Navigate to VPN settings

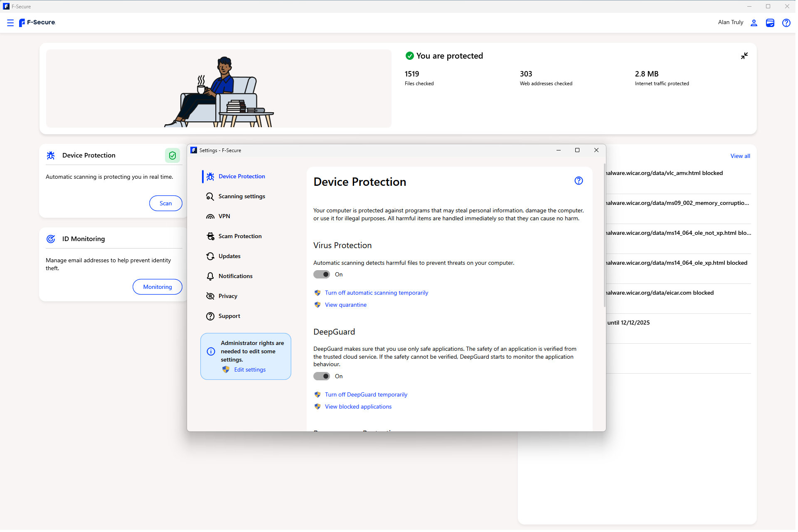click(x=224, y=216)
